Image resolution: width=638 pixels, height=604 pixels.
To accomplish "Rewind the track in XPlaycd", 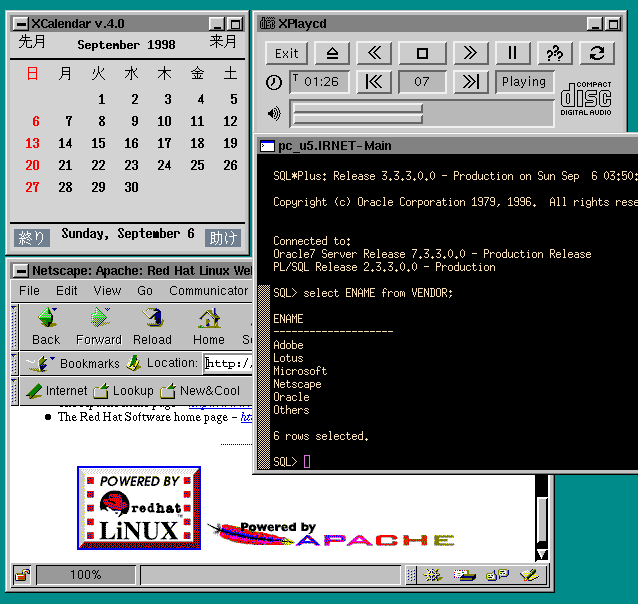I will 374,53.
